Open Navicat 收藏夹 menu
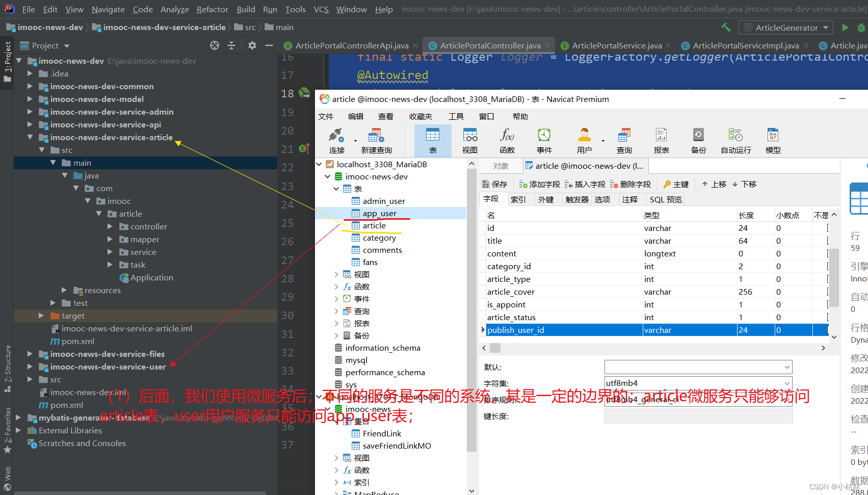This screenshot has width=868, height=495. pos(420,116)
